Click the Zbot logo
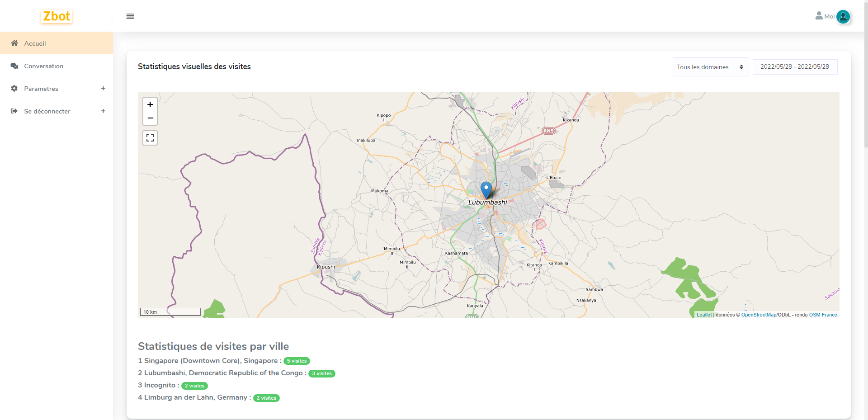The width and height of the screenshot is (868, 420). 57,16
